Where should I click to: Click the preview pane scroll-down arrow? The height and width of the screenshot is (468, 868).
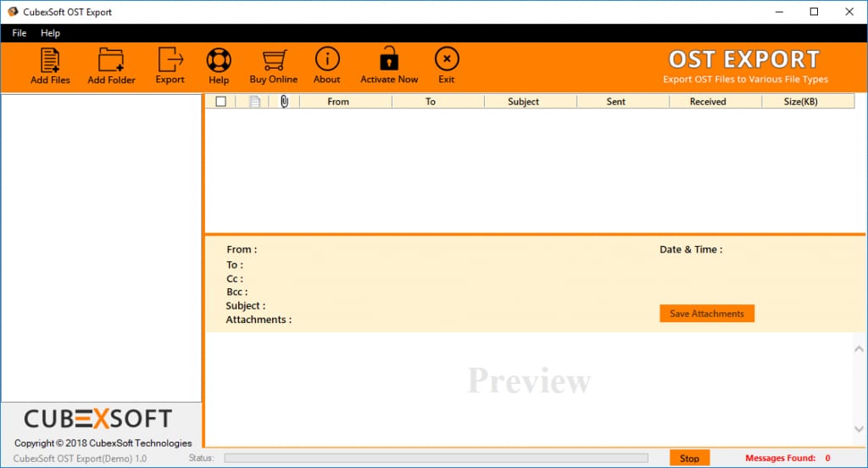coord(859,429)
